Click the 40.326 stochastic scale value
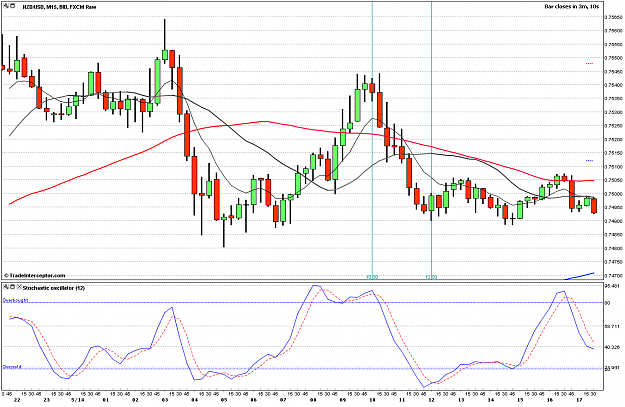 tap(611, 347)
